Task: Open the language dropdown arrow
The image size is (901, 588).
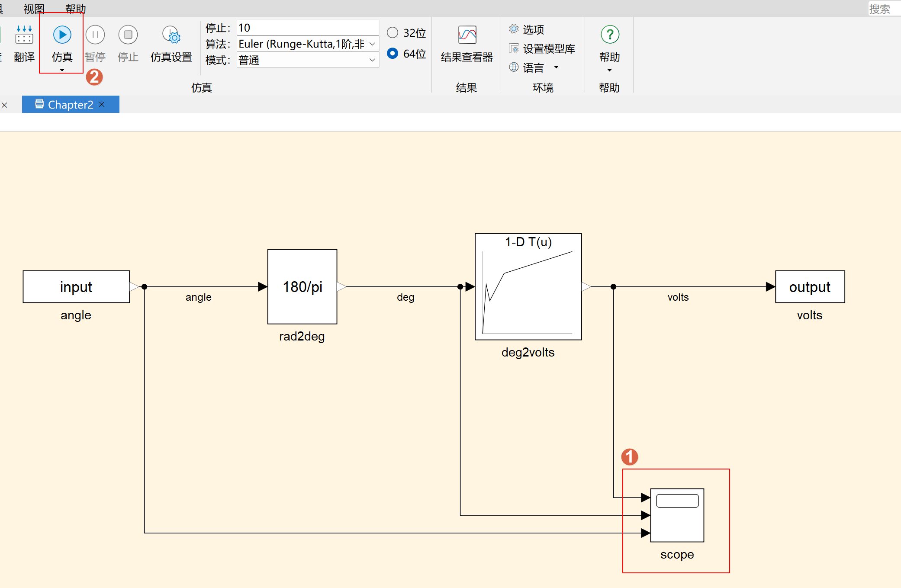Action: pos(556,67)
